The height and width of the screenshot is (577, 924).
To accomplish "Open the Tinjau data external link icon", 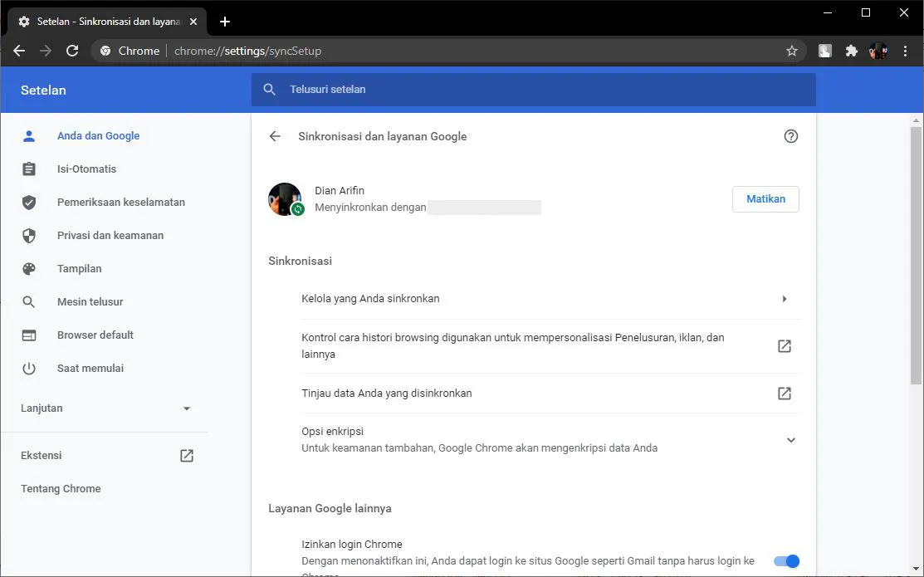I will click(x=784, y=393).
